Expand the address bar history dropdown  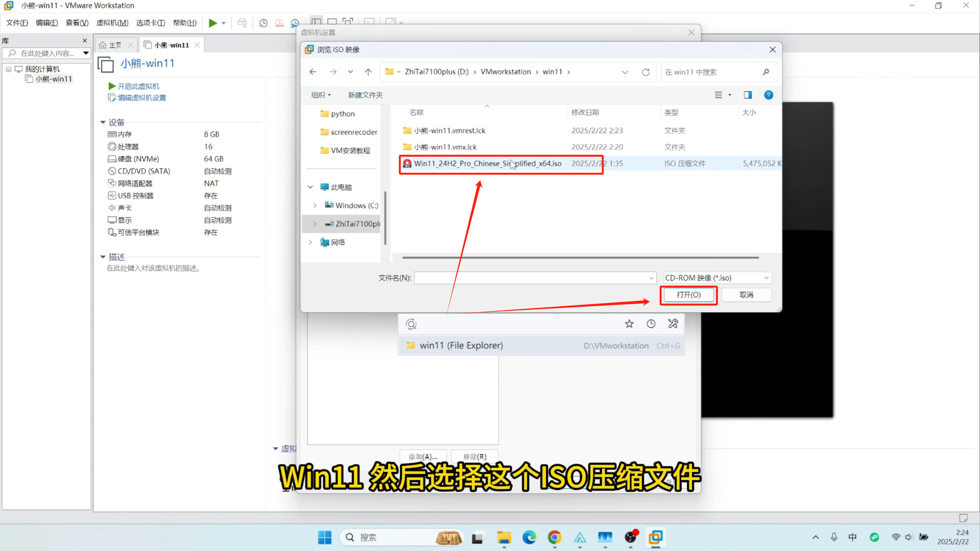coord(625,72)
